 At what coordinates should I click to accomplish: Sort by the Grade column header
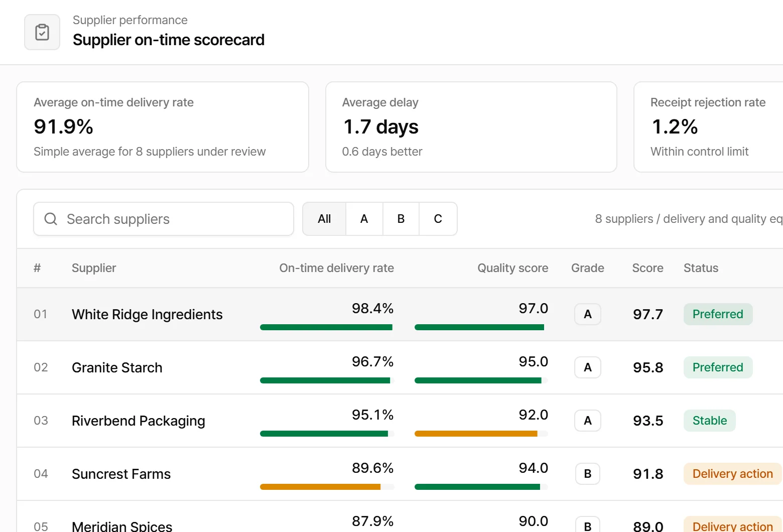coord(588,268)
